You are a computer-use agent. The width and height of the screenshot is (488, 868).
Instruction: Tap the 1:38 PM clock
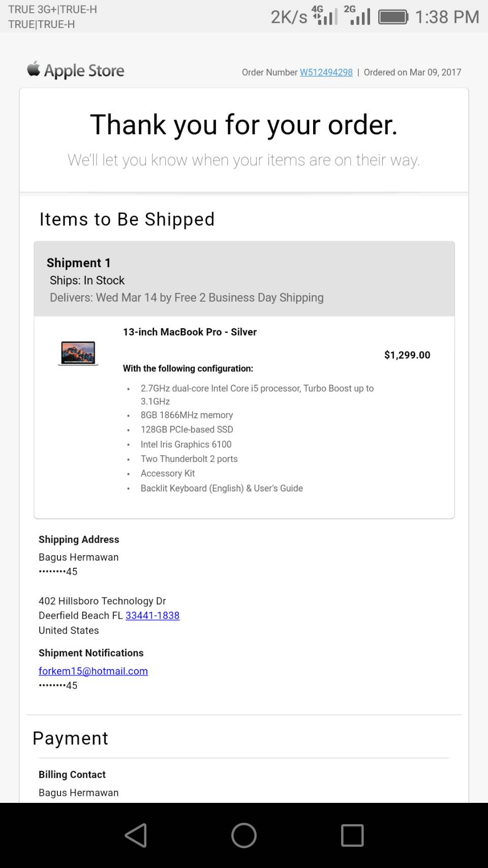[447, 17]
